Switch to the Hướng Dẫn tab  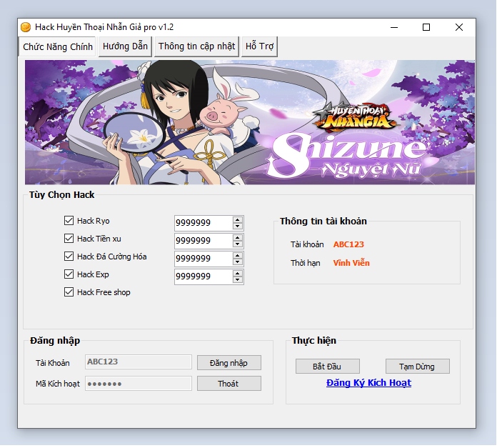125,46
